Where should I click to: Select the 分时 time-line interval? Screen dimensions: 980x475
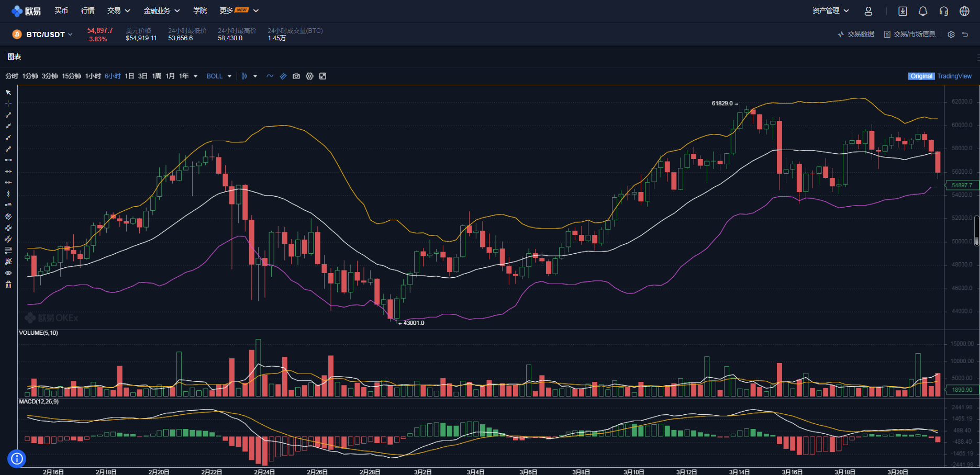(x=12, y=76)
